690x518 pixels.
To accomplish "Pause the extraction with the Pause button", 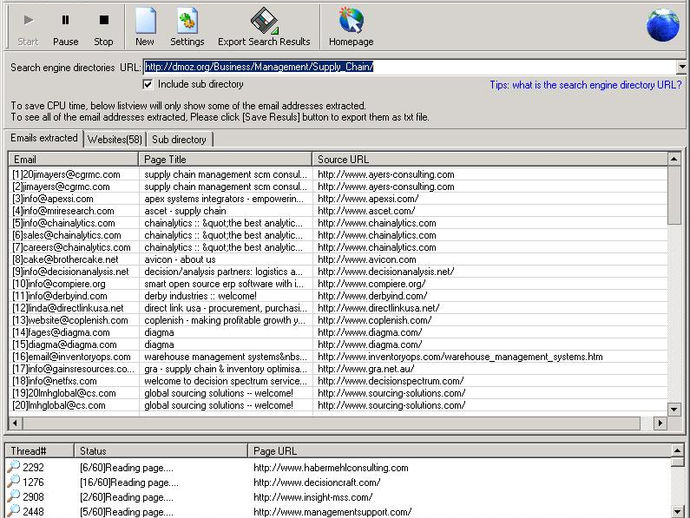I will pos(66,28).
